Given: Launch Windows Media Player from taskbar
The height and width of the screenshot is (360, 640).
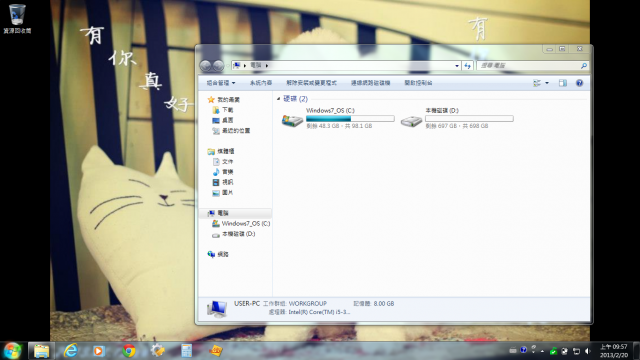Looking at the screenshot, I should coord(99,351).
